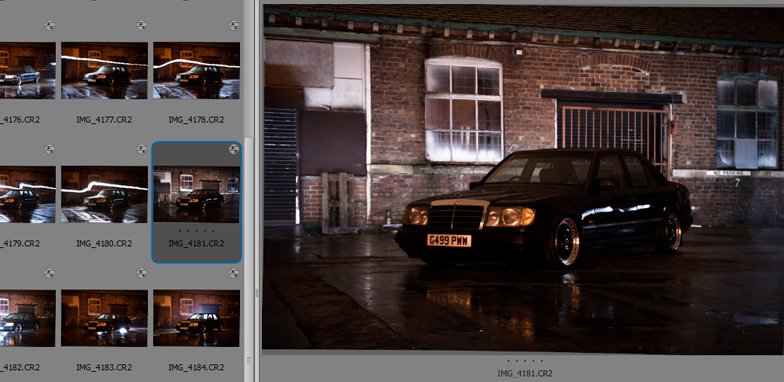The width and height of the screenshot is (784, 382).
Task: Click Camera Raw settings badge above IMG_4177
Action: (142, 25)
